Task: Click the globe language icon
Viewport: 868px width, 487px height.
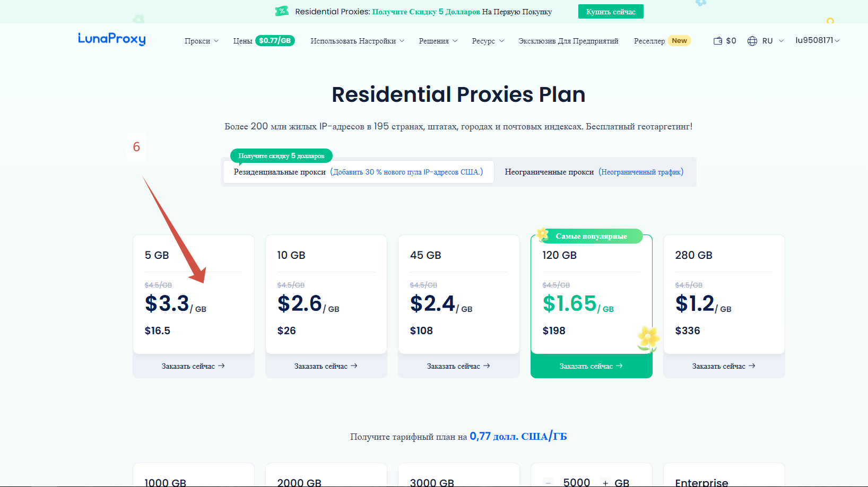Action: [x=752, y=41]
